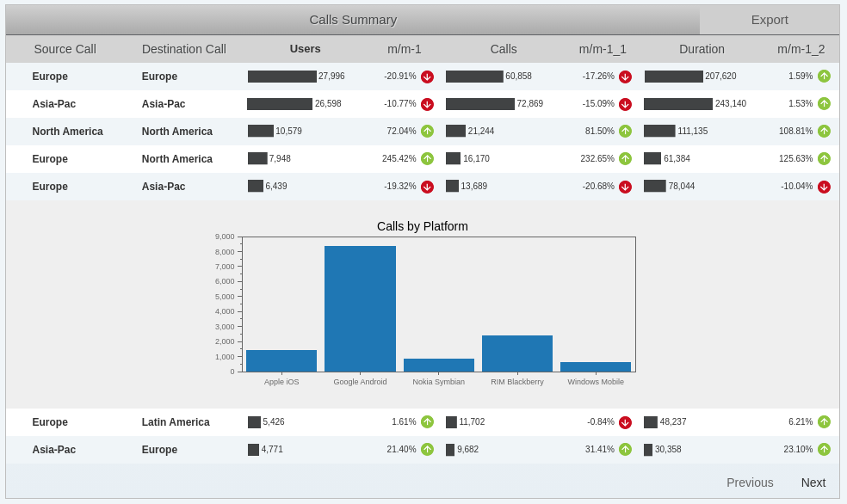This screenshot has height=504, width=847.
Task: Click the Destination Call column header
Action: coord(183,49)
